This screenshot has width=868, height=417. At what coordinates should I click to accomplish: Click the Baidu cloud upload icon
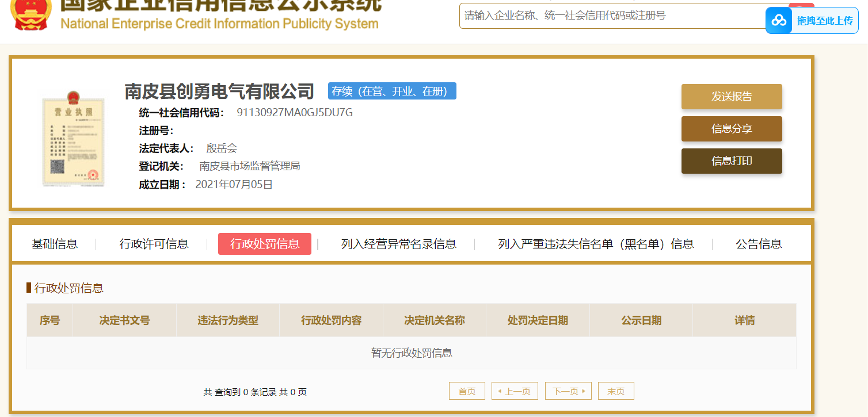779,21
